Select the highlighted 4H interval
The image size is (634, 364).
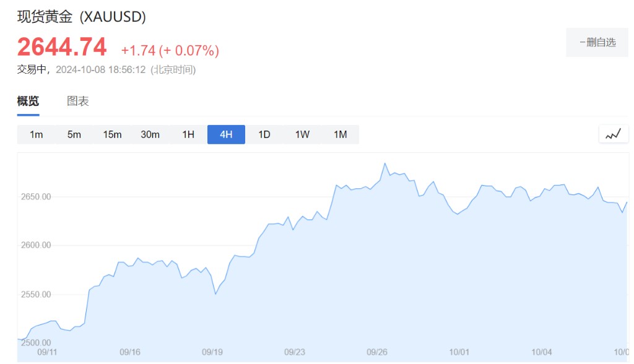point(226,134)
